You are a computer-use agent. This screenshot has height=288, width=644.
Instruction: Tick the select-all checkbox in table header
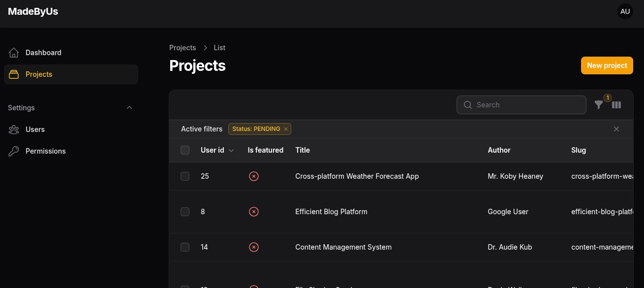pos(185,150)
